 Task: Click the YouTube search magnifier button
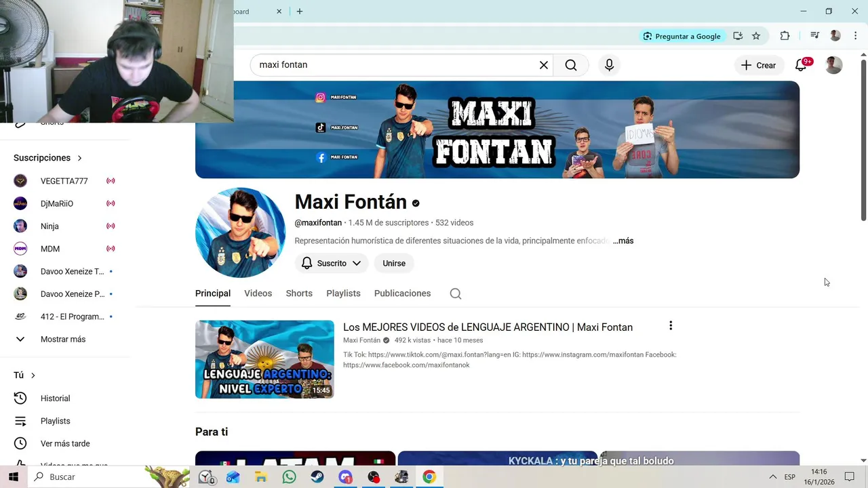click(x=571, y=65)
